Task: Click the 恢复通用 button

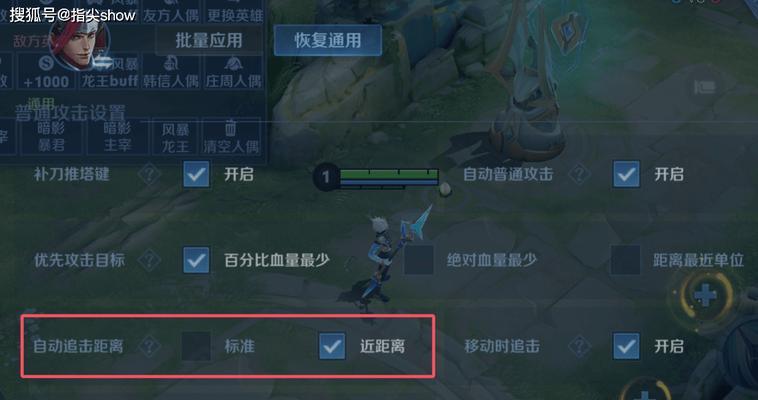Action: pos(328,41)
